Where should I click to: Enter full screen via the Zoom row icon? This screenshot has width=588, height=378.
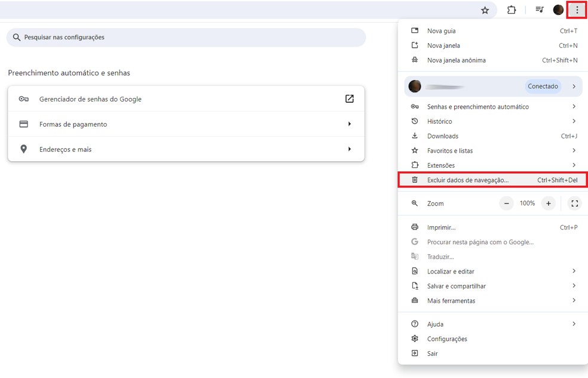pyautogui.click(x=574, y=203)
